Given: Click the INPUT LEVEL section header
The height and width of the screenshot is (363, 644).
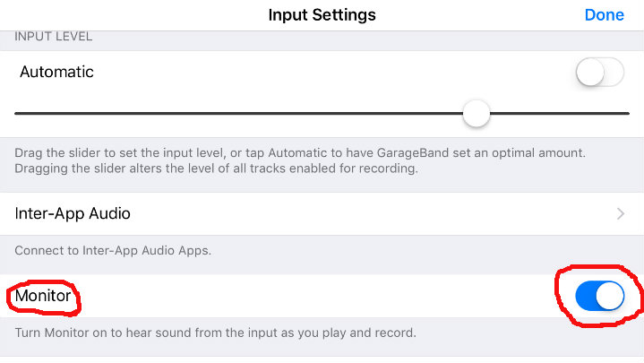Looking at the screenshot, I should pos(54,37).
